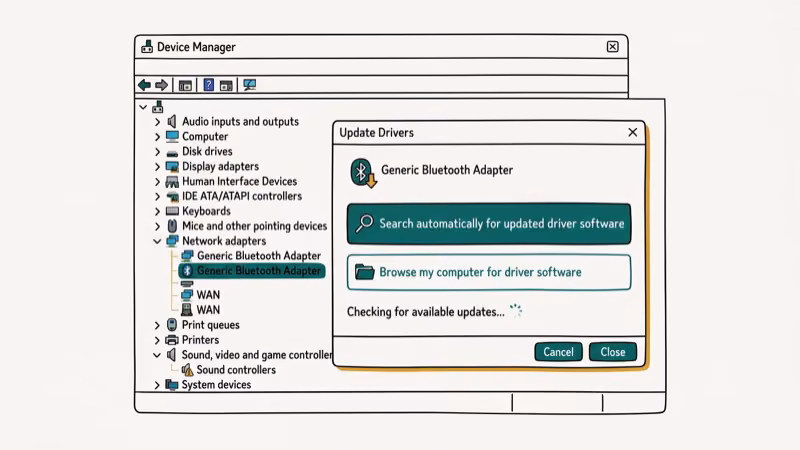Collapse the Network adapters category
800x450 pixels.
point(157,241)
